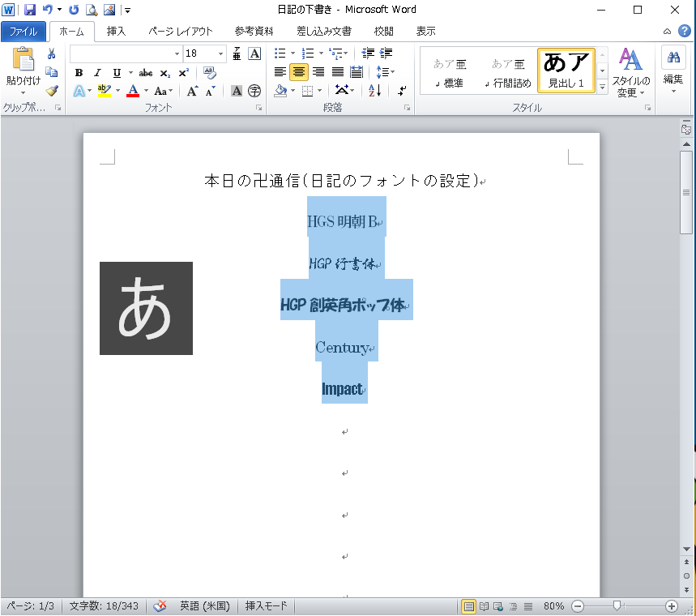The height and width of the screenshot is (616, 696).
Task: Click the Grow Font button
Action: tap(192, 91)
